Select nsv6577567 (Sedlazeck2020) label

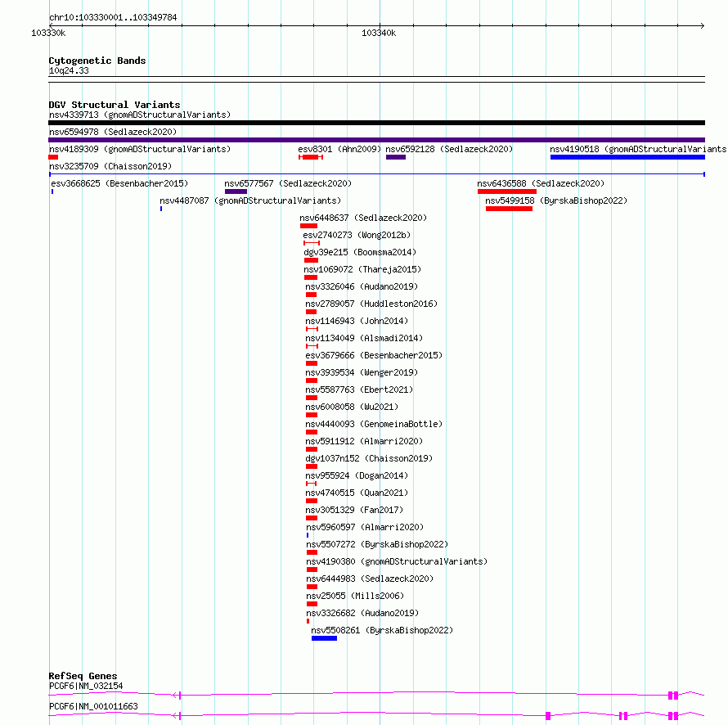point(288,183)
